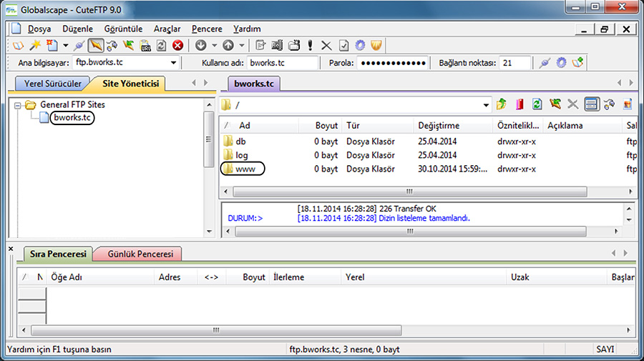Collapse the General FTP Sites tree node
Image resolution: width=644 pixels, height=361 pixels.
(x=17, y=105)
